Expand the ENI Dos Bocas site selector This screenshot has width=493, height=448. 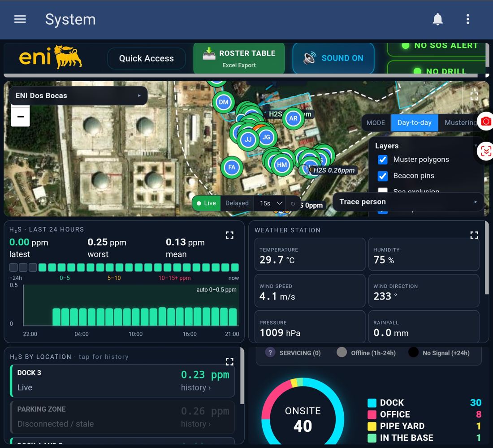78,96
